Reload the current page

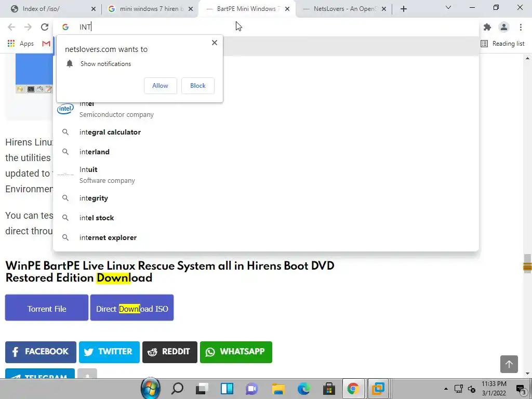tap(45, 27)
